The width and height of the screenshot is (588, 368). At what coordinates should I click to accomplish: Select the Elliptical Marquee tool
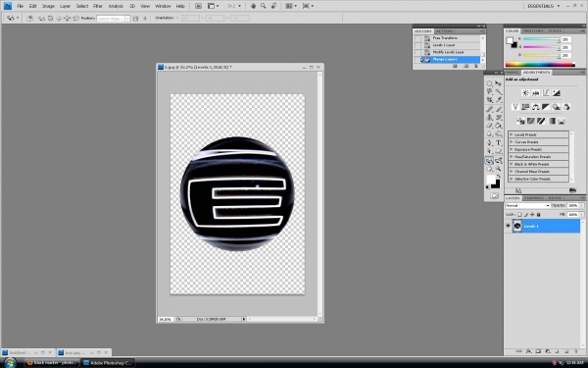489,83
